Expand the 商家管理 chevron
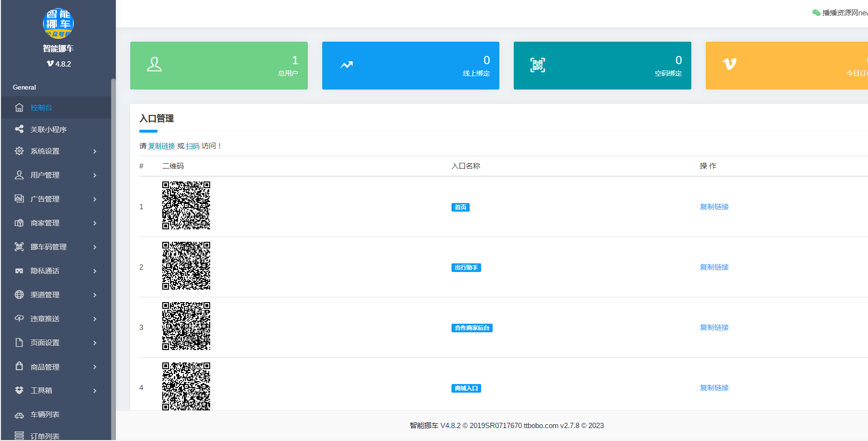This screenshot has width=868, height=441. coord(95,223)
